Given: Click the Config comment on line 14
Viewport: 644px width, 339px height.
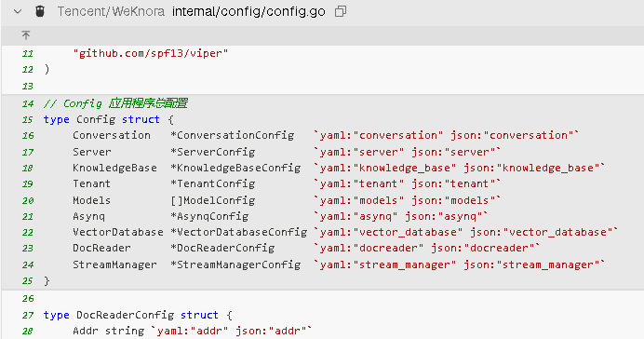Looking at the screenshot, I should (115, 103).
